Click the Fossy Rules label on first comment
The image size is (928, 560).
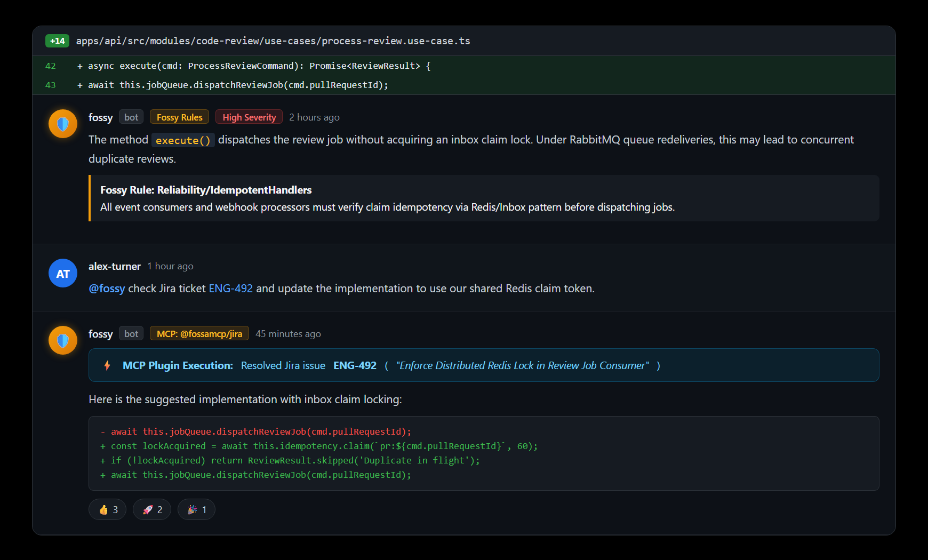(179, 117)
